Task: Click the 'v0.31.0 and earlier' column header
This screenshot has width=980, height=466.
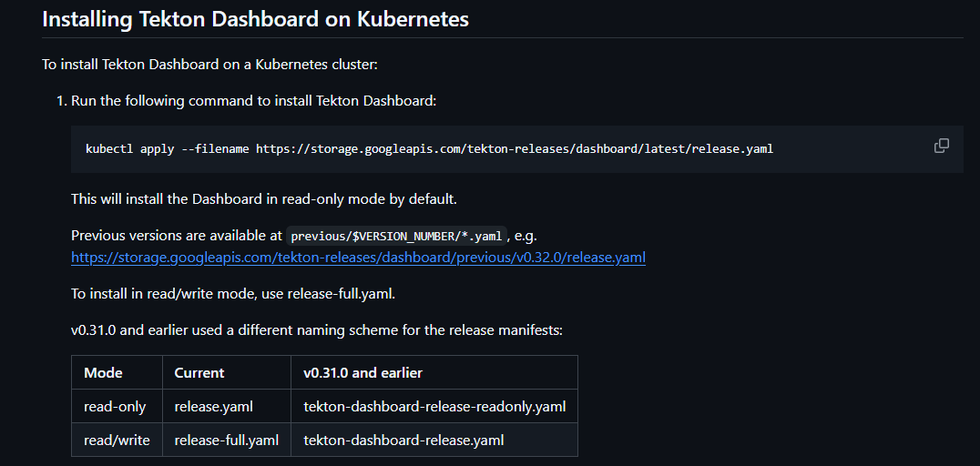Action: pyautogui.click(x=434, y=373)
